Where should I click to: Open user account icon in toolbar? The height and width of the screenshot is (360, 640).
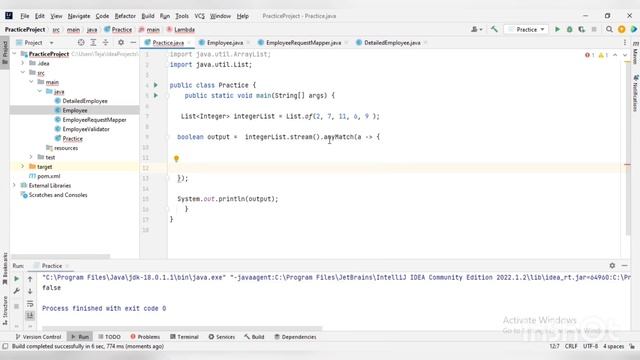coord(476,29)
